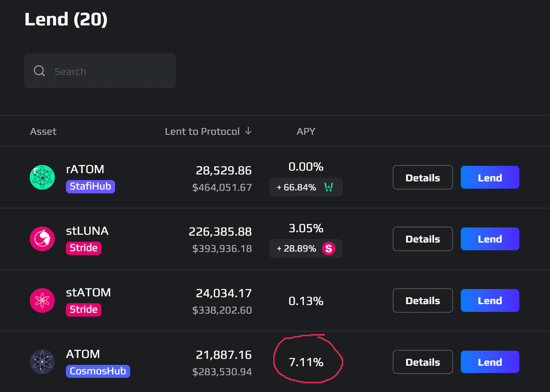Click the circled 7.11% ATOM APY
550x392 pixels.
click(306, 362)
